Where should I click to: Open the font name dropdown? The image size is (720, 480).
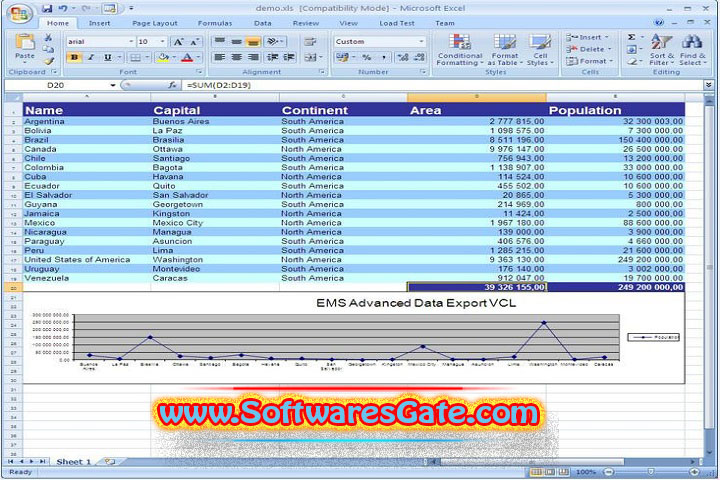point(131,42)
